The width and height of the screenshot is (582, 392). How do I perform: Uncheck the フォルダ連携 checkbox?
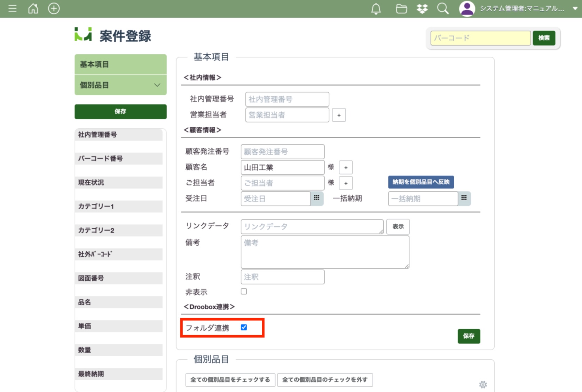click(244, 327)
